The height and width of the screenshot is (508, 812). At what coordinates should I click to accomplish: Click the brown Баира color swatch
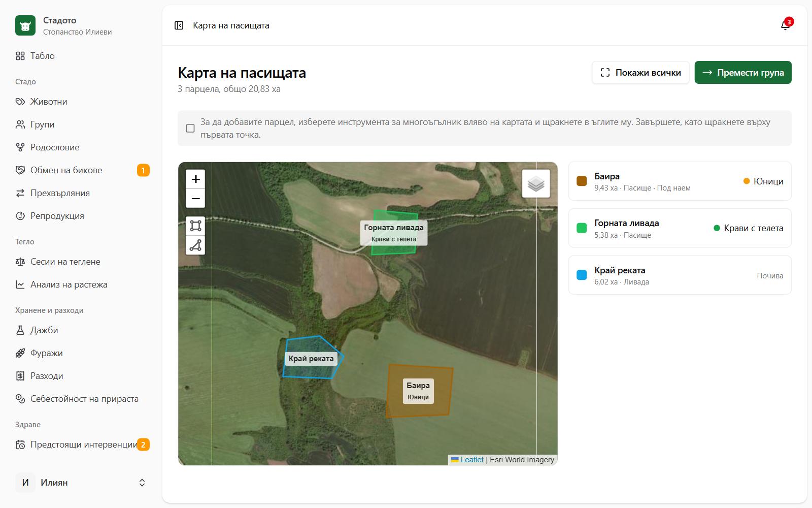pyautogui.click(x=582, y=181)
